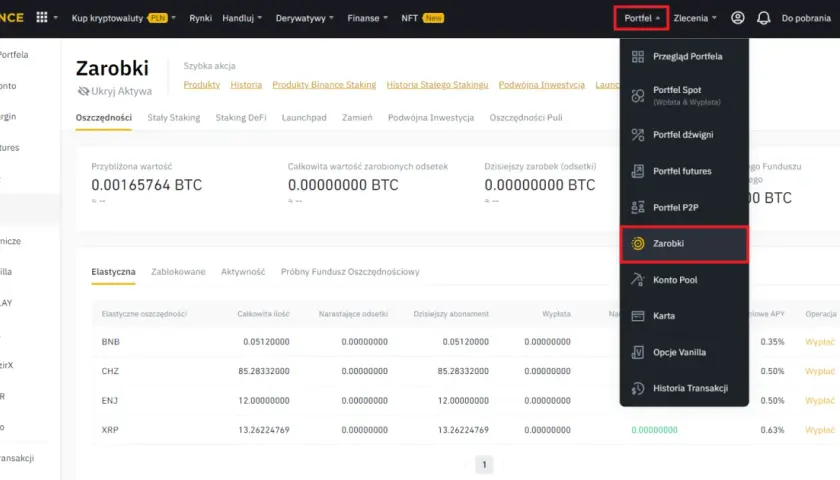Select Karta menu entry
The width and height of the screenshot is (840, 480).
(x=684, y=316)
